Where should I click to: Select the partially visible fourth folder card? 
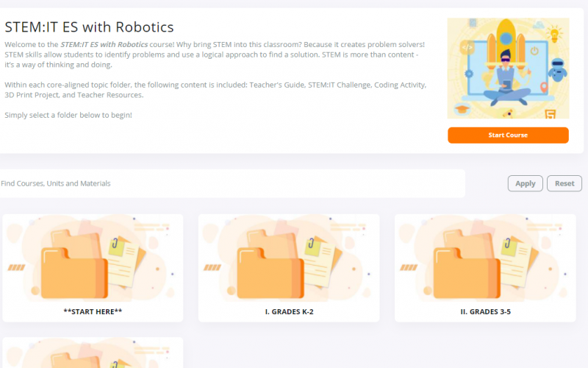click(93, 353)
